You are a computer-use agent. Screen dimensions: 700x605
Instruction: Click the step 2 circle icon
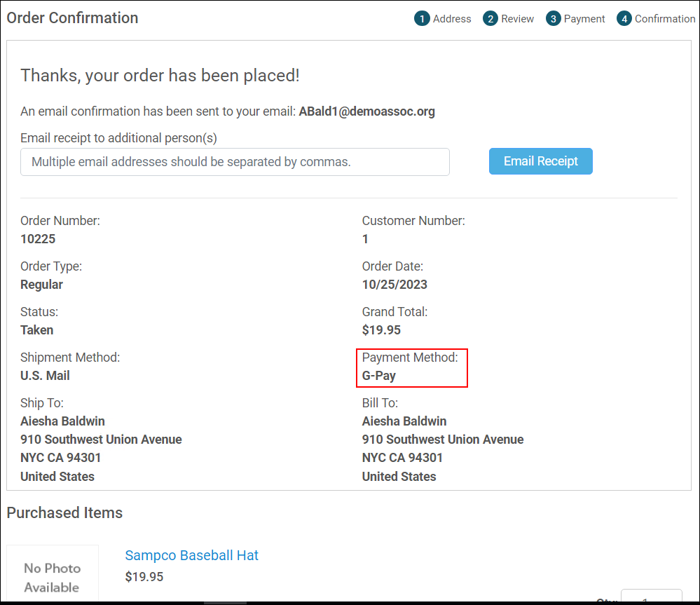click(490, 19)
